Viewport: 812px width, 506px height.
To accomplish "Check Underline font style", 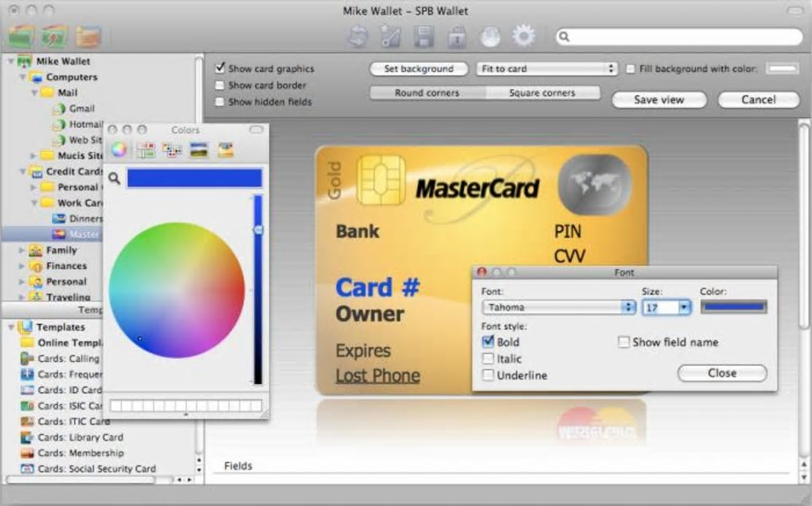I will [488, 375].
